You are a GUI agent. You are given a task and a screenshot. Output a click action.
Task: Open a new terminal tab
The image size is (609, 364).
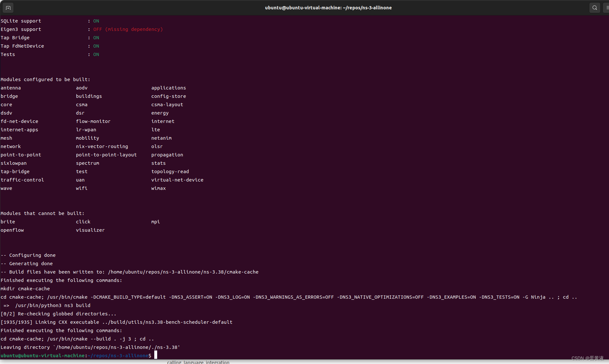point(8,8)
